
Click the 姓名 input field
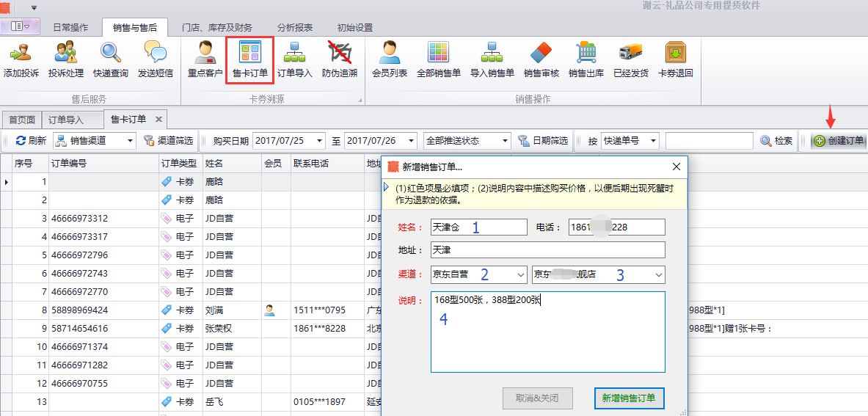click(x=479, y=227)
